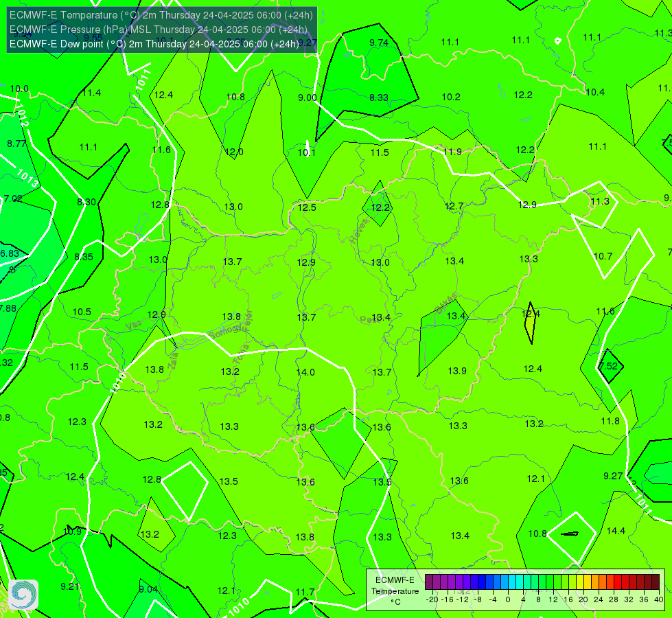Click the Vas region label
Viewport: 672px width, 618px height.
tap(134, 326)
